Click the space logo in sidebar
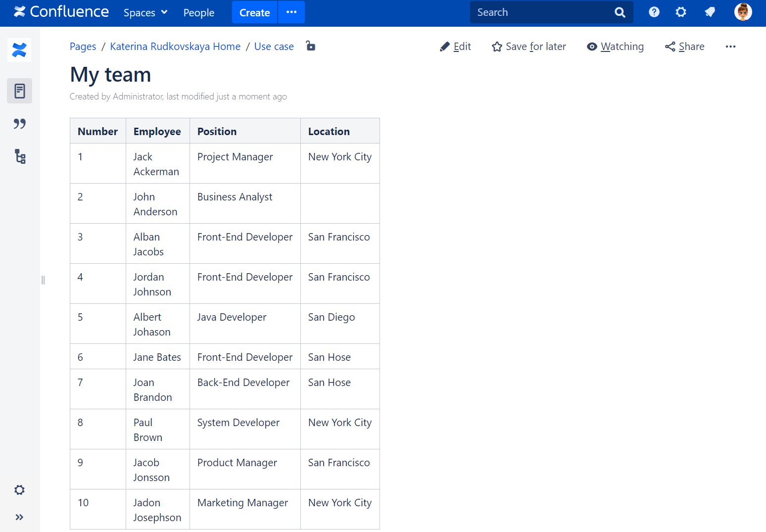 coord(19,50)
